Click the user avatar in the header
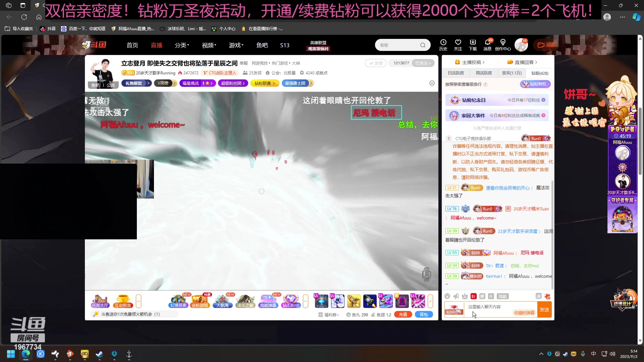 [x=521, y=45]
